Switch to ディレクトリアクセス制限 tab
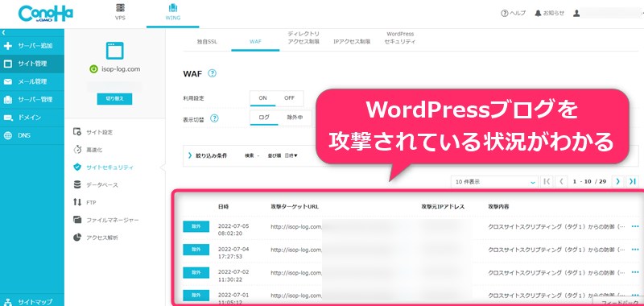 click(303, 38)
